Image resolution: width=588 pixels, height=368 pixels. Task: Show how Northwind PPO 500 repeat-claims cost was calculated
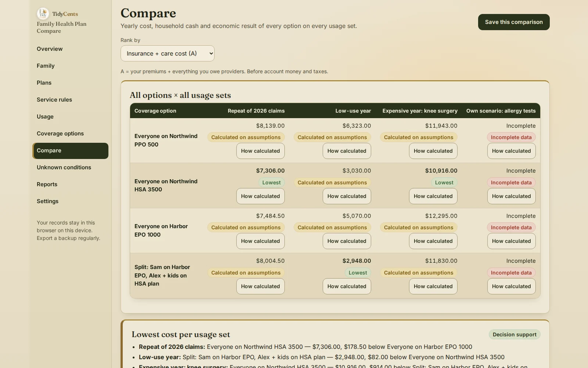tap(261, 151)
